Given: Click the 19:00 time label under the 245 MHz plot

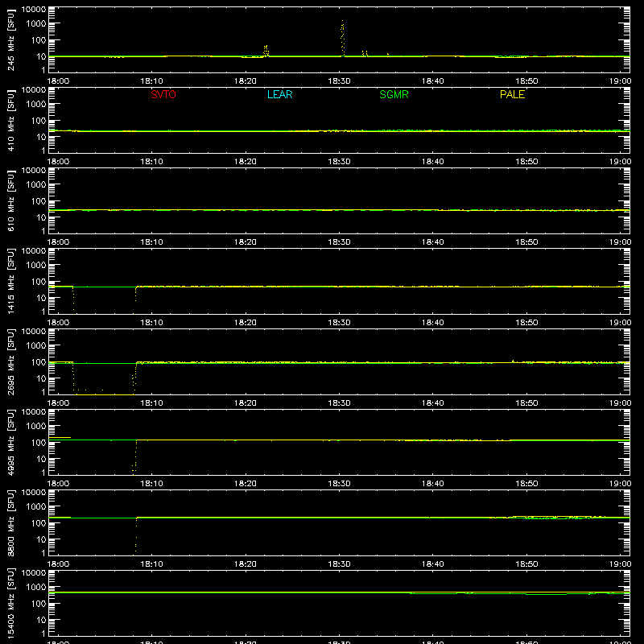Looking at the screenshot, I should 620,81.
